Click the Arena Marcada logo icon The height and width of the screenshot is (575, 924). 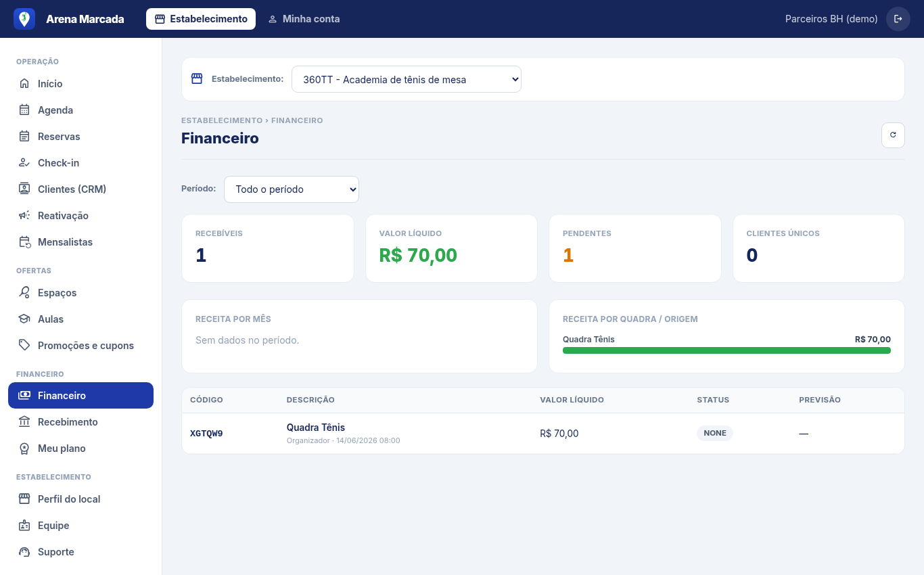[24, 19]
